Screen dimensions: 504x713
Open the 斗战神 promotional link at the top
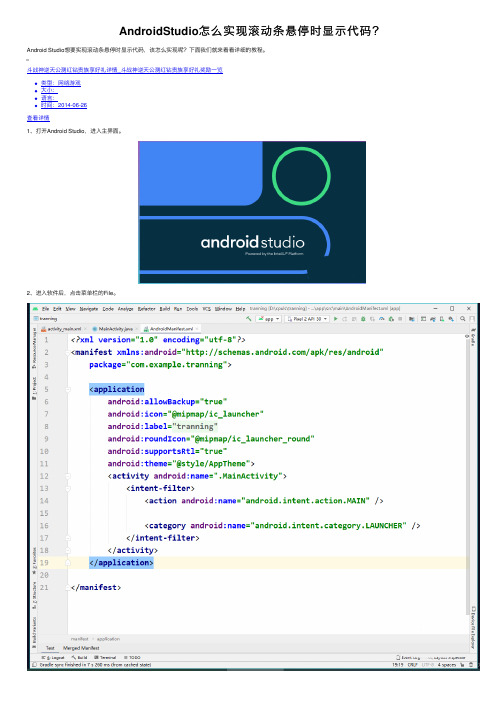pos(125,70)
